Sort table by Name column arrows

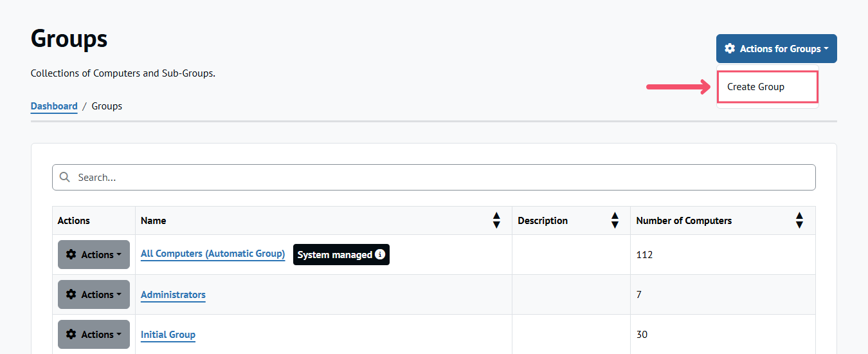496,220
